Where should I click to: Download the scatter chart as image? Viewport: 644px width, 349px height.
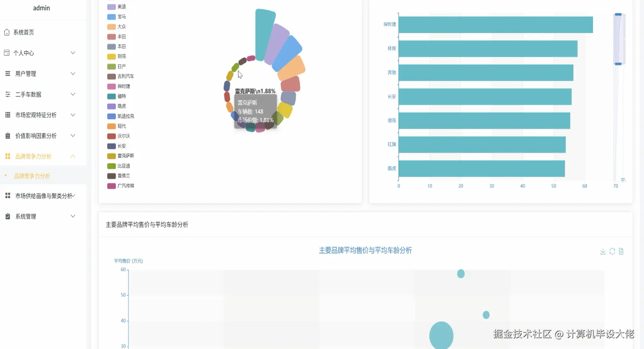coord(603,251)
